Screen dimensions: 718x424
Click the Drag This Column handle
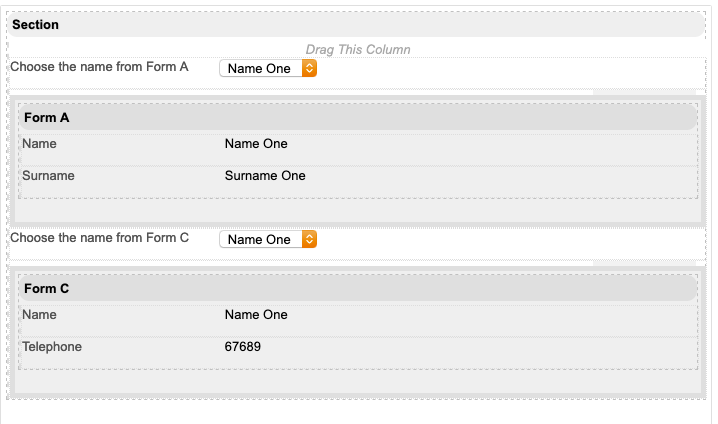coord(357,49)
